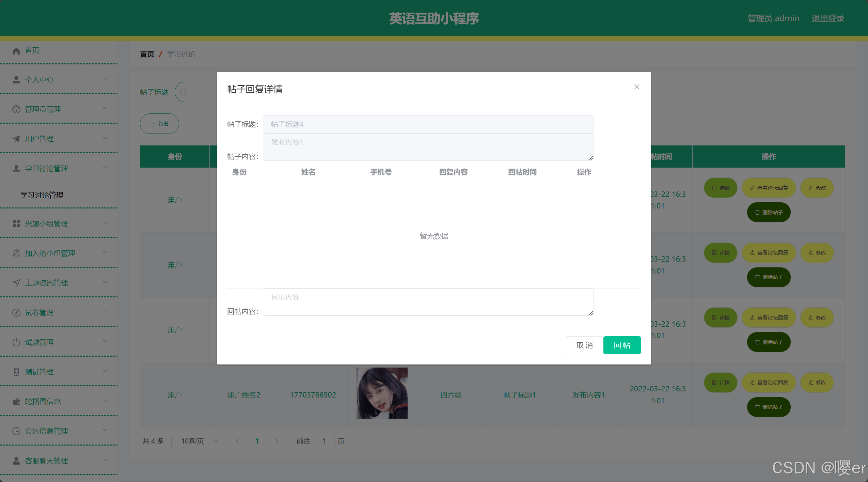Click the search magnifier icon
Screen dimensions: 868x482
pos(184,92)
